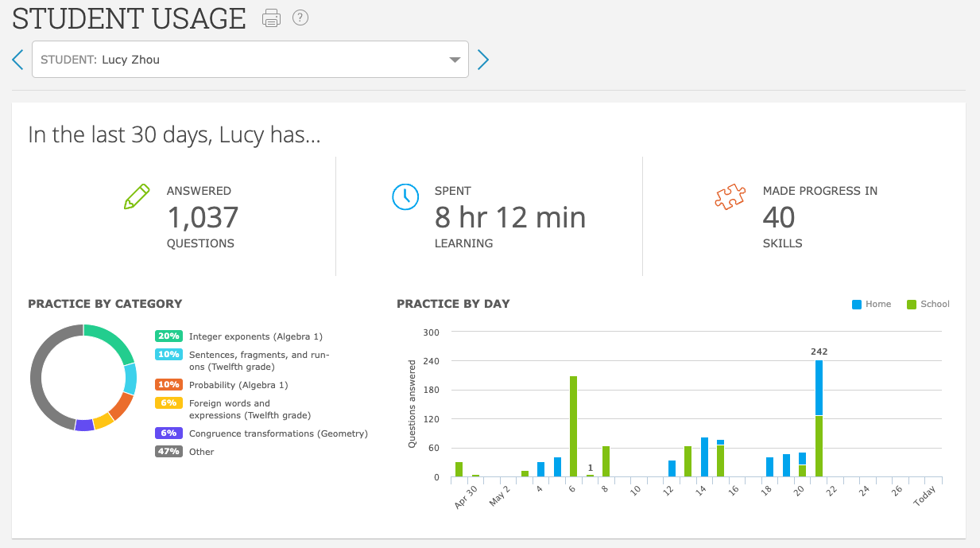Click the green pencil icon above answered questions
This screenshot has width=980, height=548.
click(137, 196)
